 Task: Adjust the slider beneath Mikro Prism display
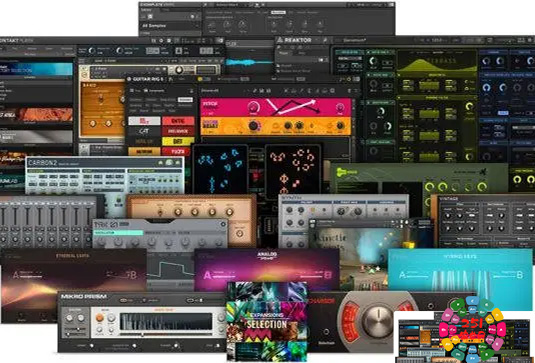coord(166,335)
